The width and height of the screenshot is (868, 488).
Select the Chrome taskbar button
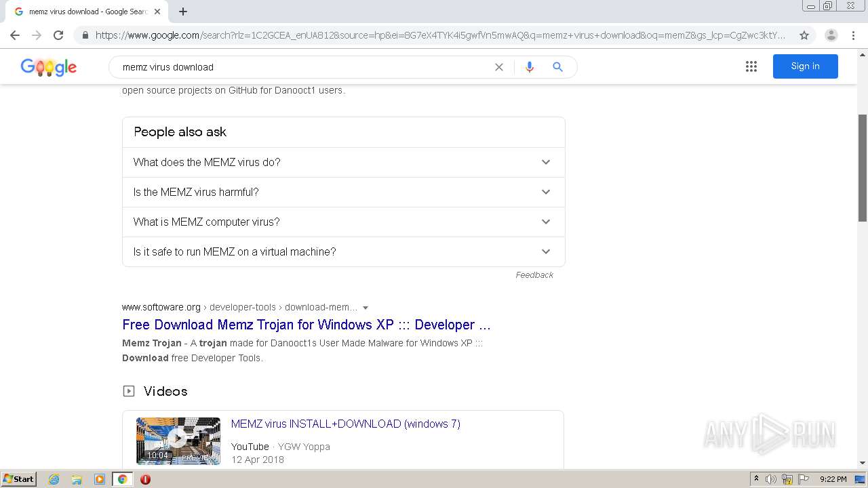click(x=122, y=479)
